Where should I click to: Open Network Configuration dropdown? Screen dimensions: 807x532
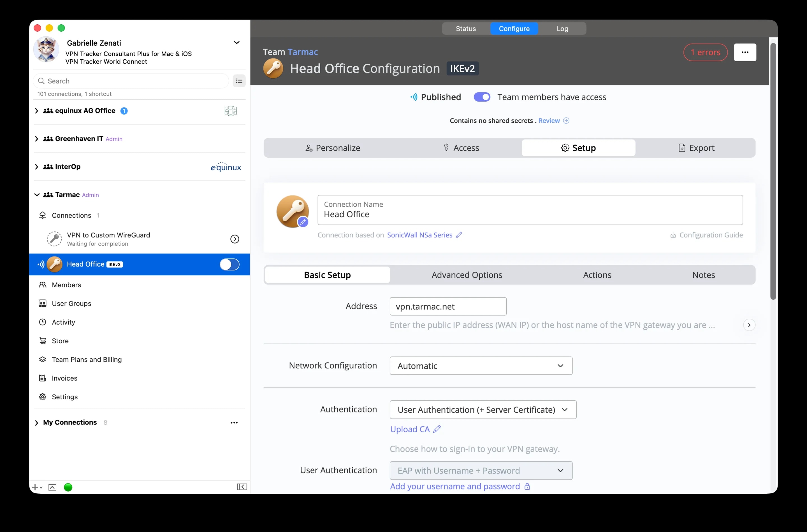pos(481,366)
